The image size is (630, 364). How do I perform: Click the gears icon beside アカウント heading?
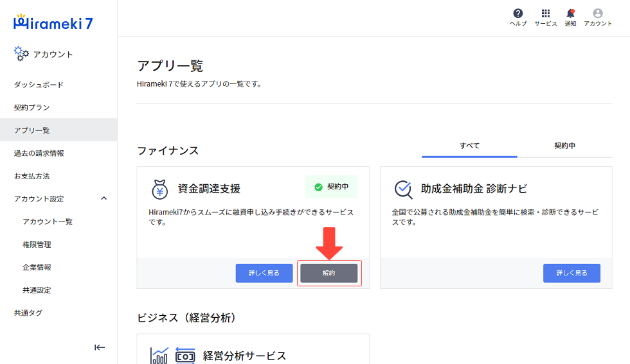(x=21, y=54)
